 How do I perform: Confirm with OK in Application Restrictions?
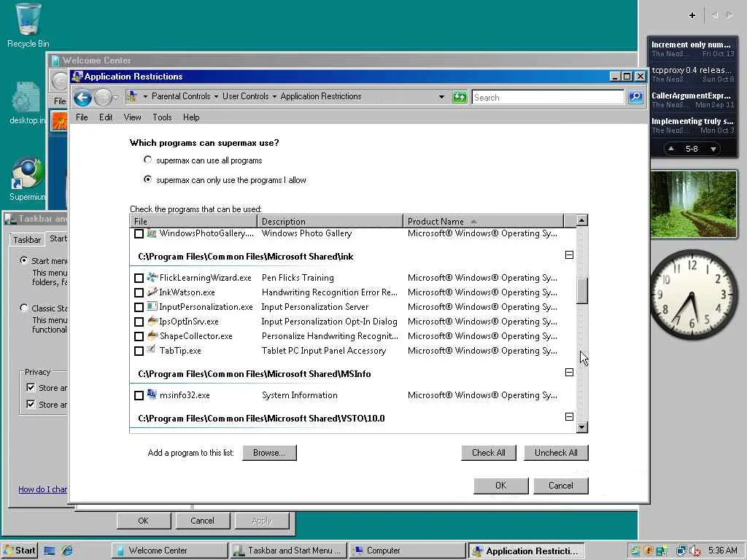(500, 485)
